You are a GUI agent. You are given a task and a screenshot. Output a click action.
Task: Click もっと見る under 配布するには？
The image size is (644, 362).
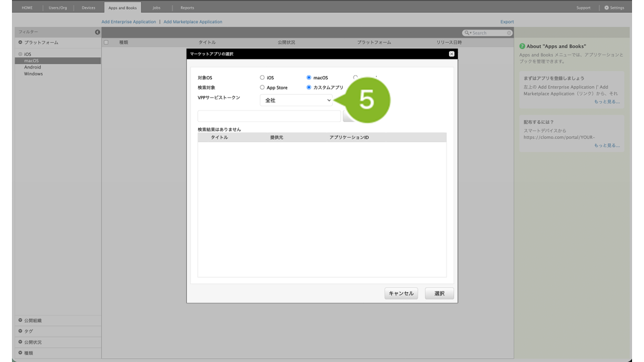click(x=607, y=145)
